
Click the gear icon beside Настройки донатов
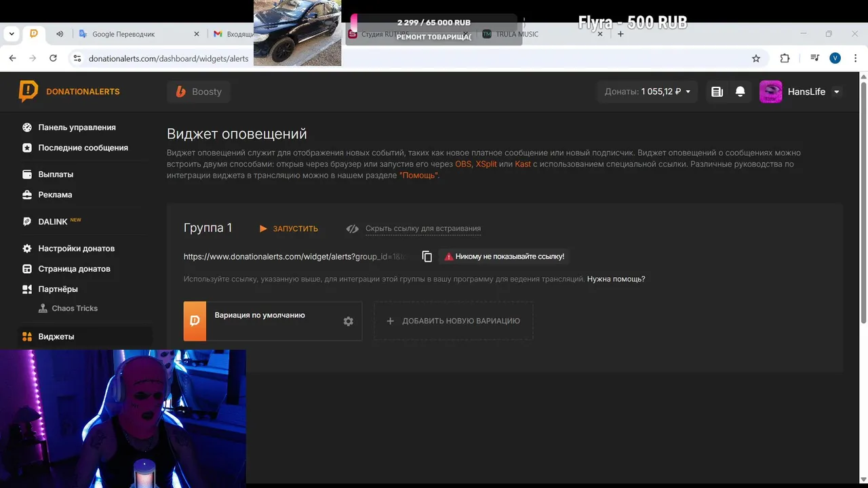(27, 248)
